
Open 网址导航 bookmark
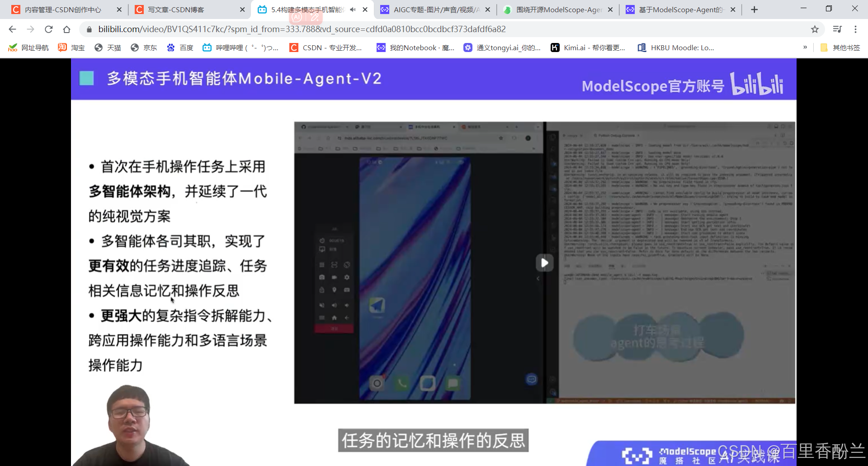(28, 48)
